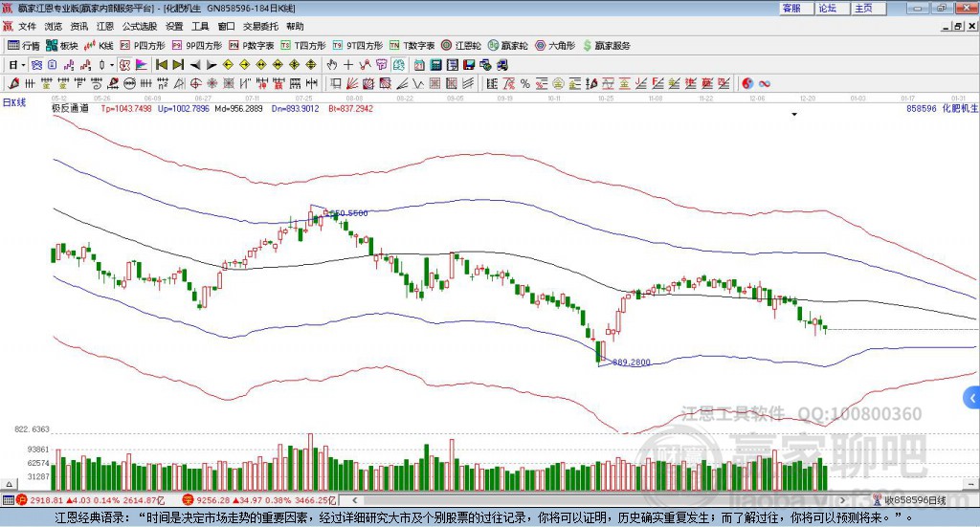The image size is (980, 527).
Task: Select the zigzag wave line tool
Action: (x=418, y=83)
